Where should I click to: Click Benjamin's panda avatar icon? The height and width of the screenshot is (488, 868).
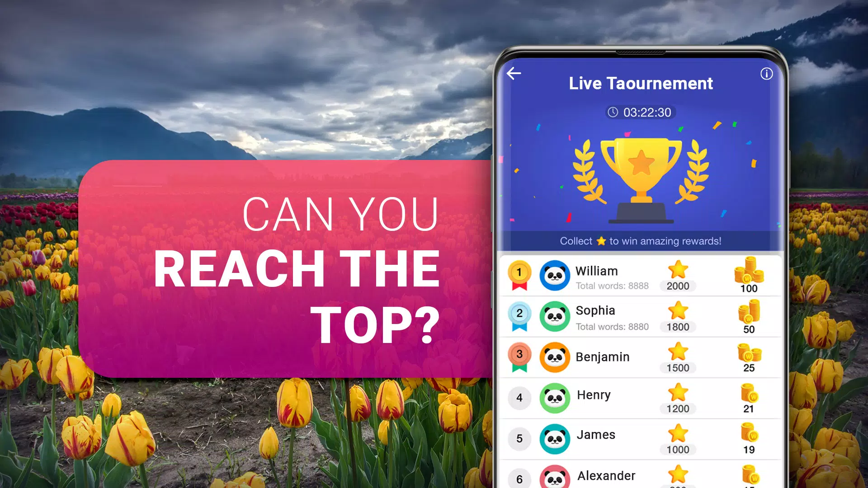click(x=554, y=358)
